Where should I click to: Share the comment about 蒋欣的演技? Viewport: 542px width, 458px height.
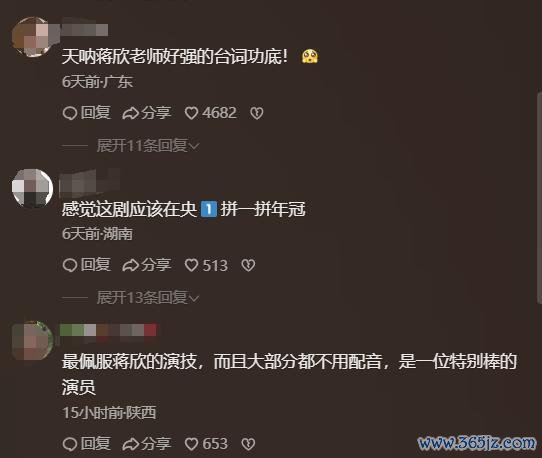click(x=147, y=444)
